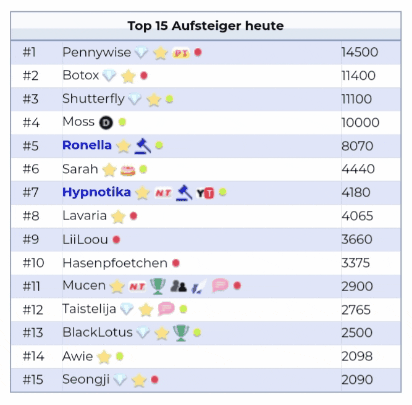
Task: Click the cake icon next to Sarah
Action: (128, 170)
